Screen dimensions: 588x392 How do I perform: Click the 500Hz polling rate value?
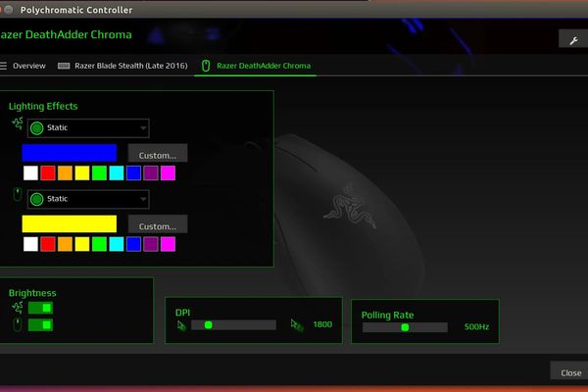476,327
